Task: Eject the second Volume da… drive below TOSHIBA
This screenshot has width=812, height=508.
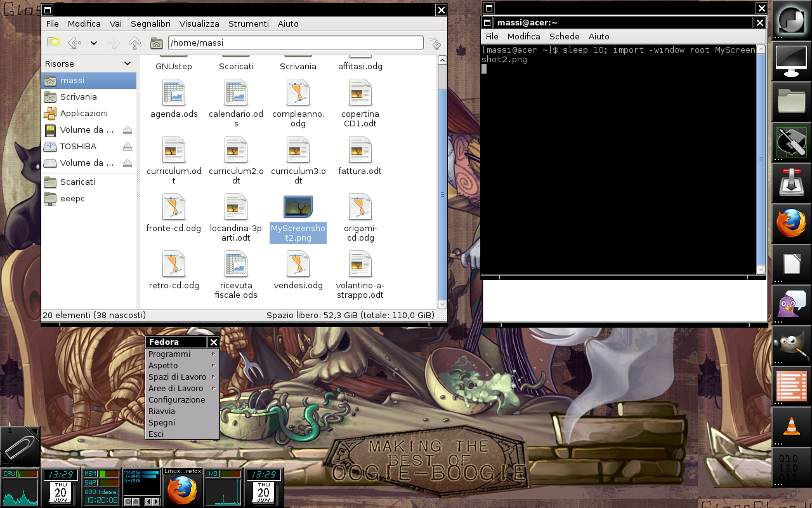Action: [128, 163]
